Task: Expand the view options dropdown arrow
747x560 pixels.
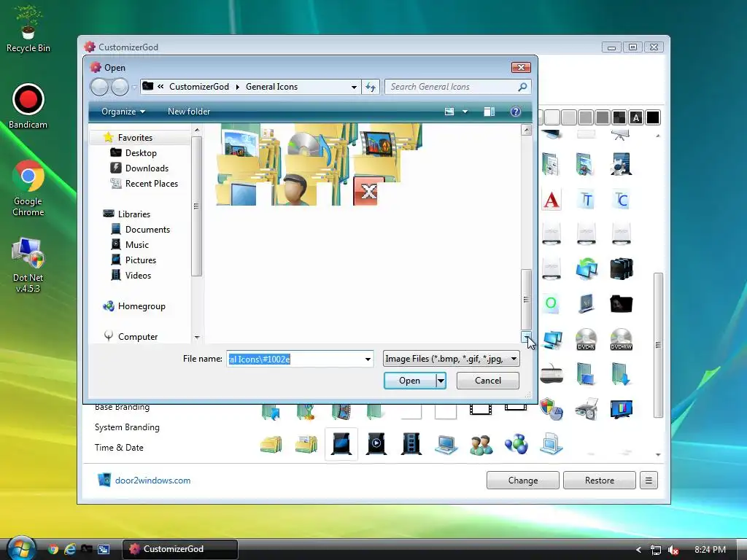Action: [x=465, y=112]
